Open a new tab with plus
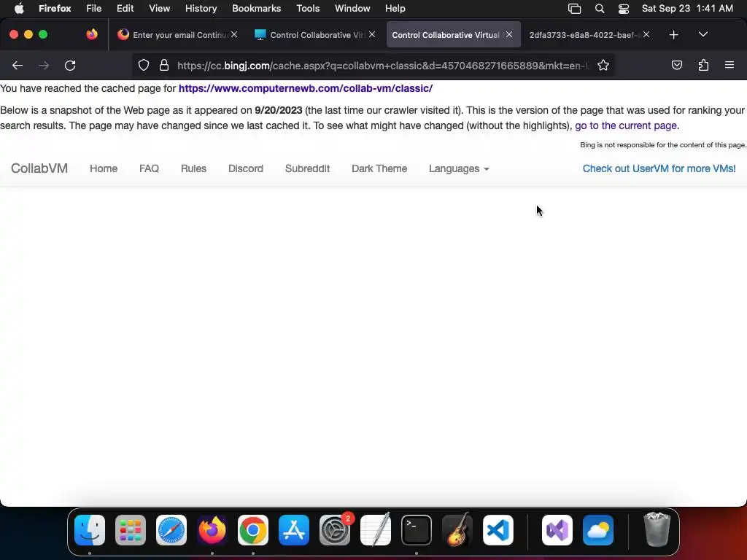This screenshot has width=747, height=560. click(x=673, y=35)
